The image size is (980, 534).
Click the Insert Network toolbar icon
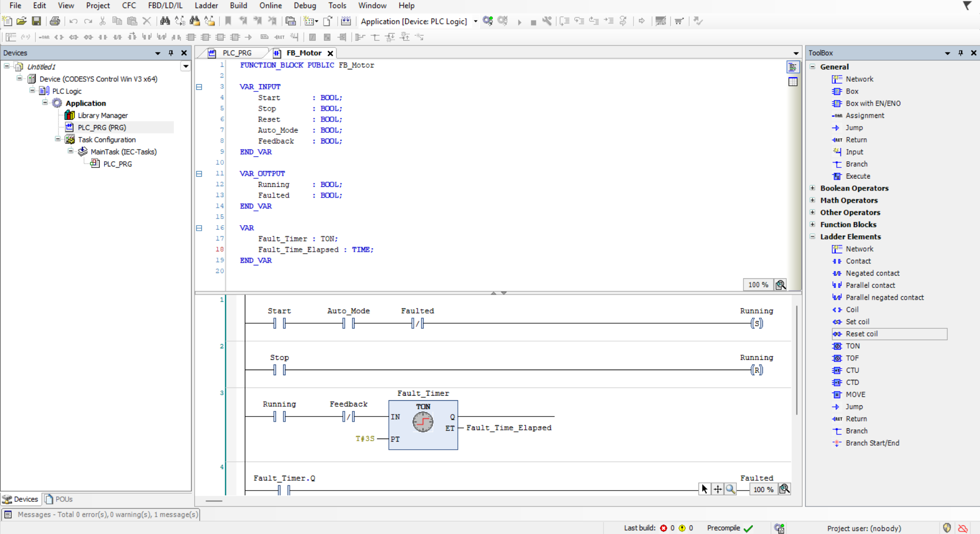[10, 37]
